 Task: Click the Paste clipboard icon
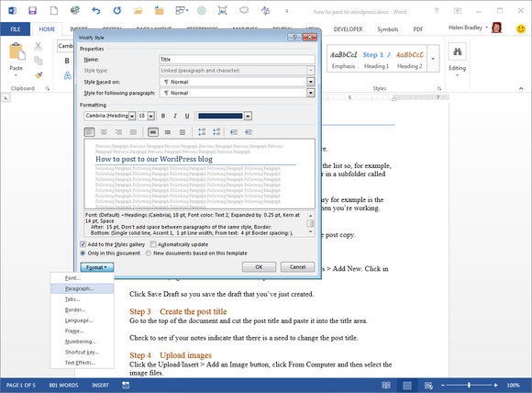coord(17,51)
